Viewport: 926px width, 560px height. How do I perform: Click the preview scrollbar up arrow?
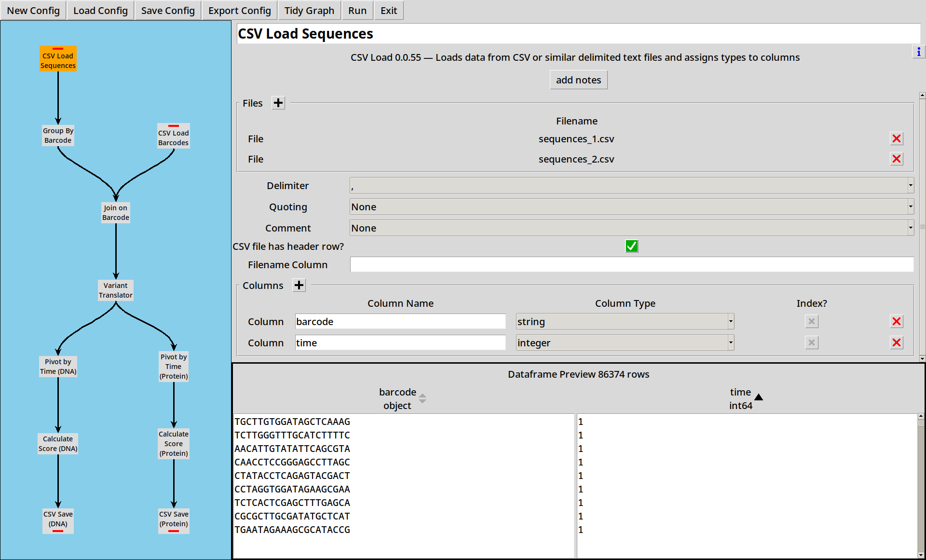point(921,416)
